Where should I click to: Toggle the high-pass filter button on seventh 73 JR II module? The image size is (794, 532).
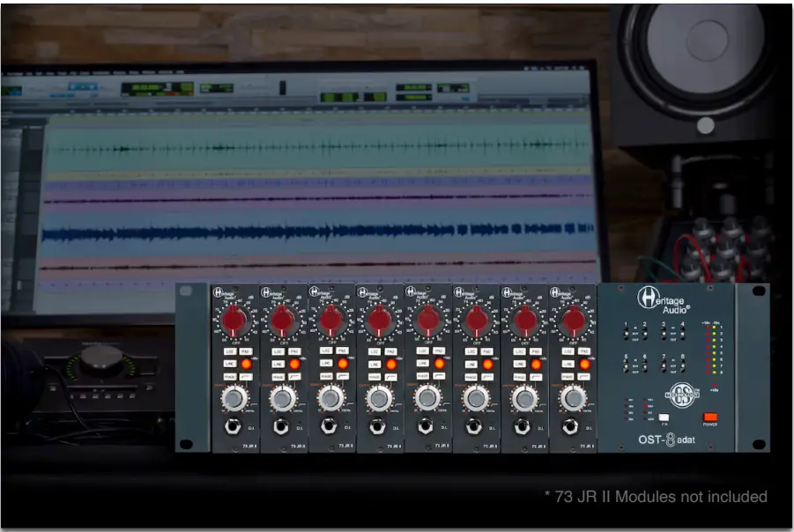(x=536, y=377)
